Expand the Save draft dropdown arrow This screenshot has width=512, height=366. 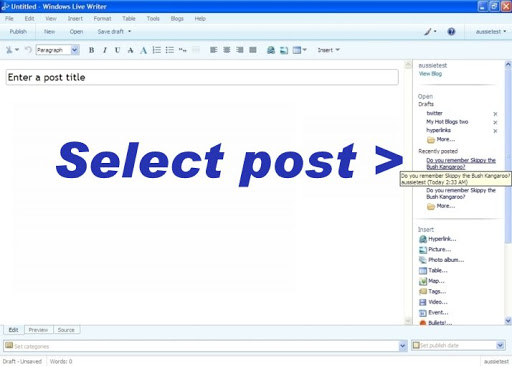[130, 32]
